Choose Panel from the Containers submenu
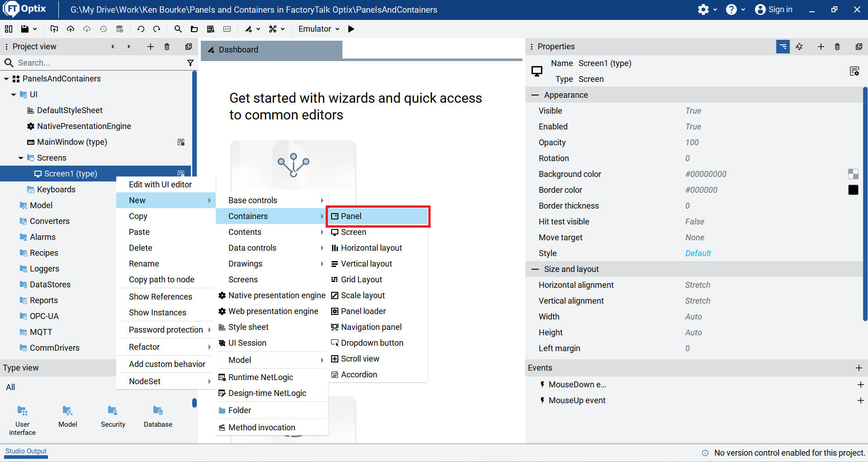 [x=378, y=216]
